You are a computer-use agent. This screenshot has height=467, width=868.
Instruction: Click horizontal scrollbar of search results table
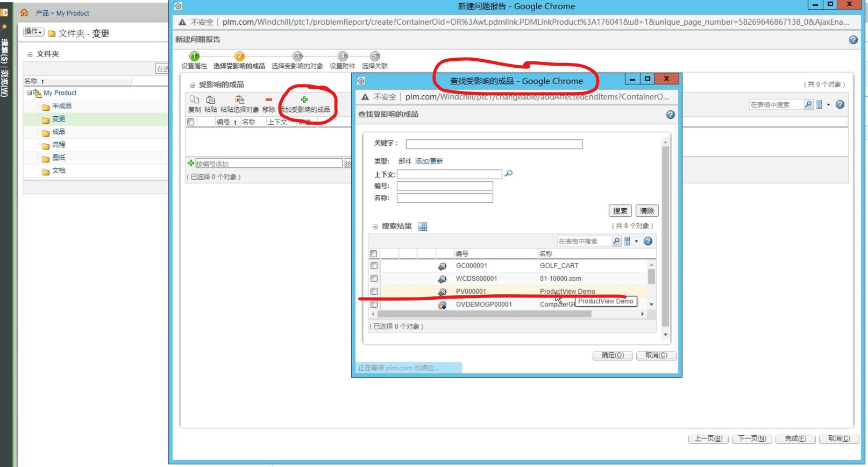(x=484, y=314)
